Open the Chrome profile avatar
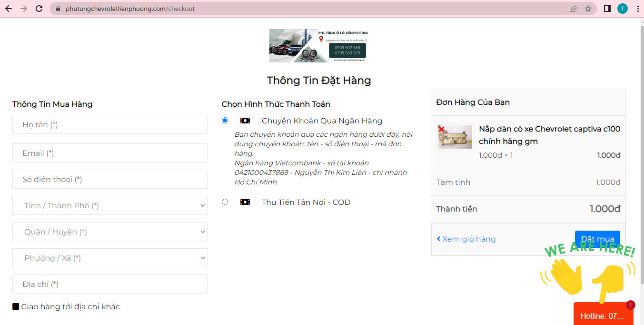This screenshot has width=644, height=325. click(622, 9)
